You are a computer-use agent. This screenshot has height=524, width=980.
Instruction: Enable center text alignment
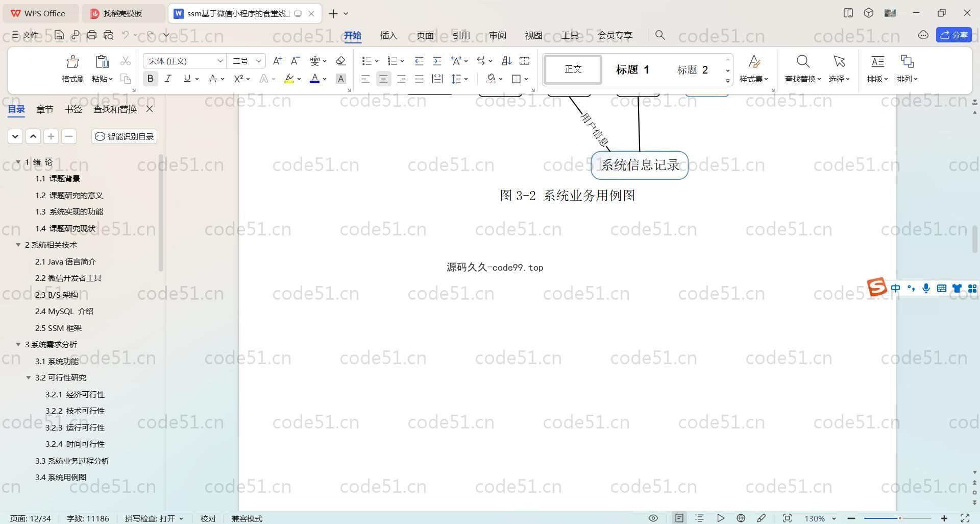tap(383, 79)
